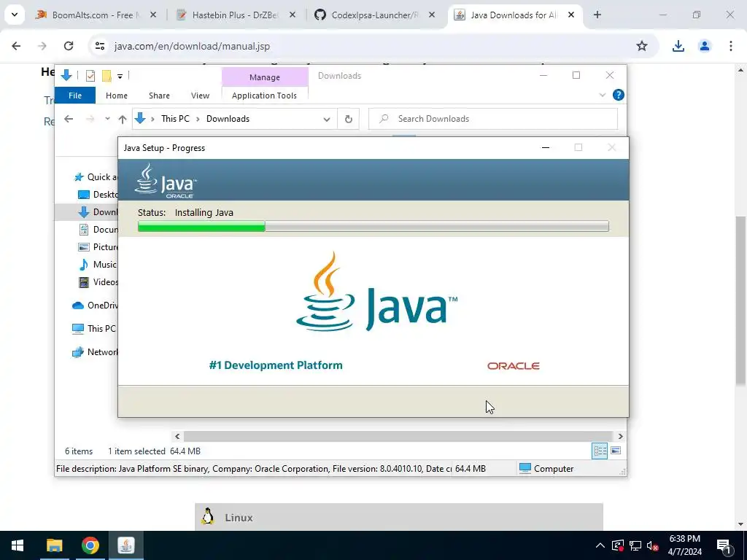Open the tab search dropdown in Chrome
The height and width of the screenshot is (560, 747).
point(15,15)
